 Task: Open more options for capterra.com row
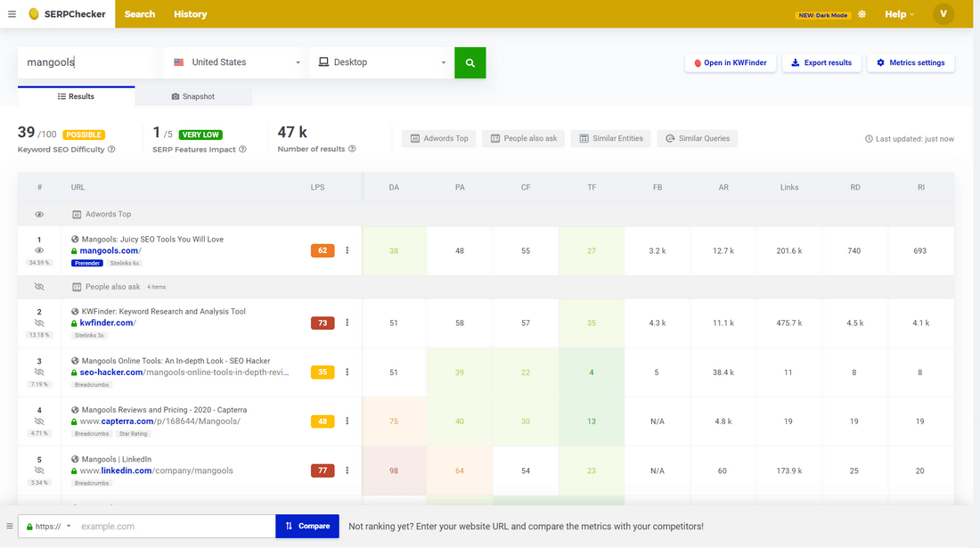347,421
